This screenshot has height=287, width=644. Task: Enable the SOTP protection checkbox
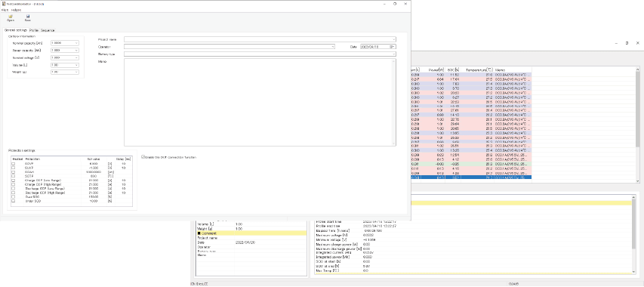pyautogui.click(x=13, y=176)
